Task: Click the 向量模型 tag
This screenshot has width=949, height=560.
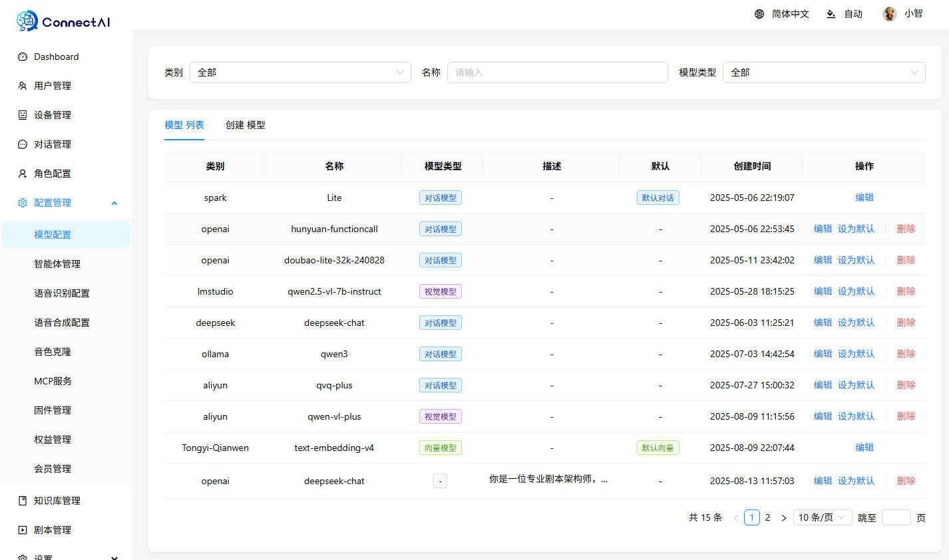Action: (441, 448)
